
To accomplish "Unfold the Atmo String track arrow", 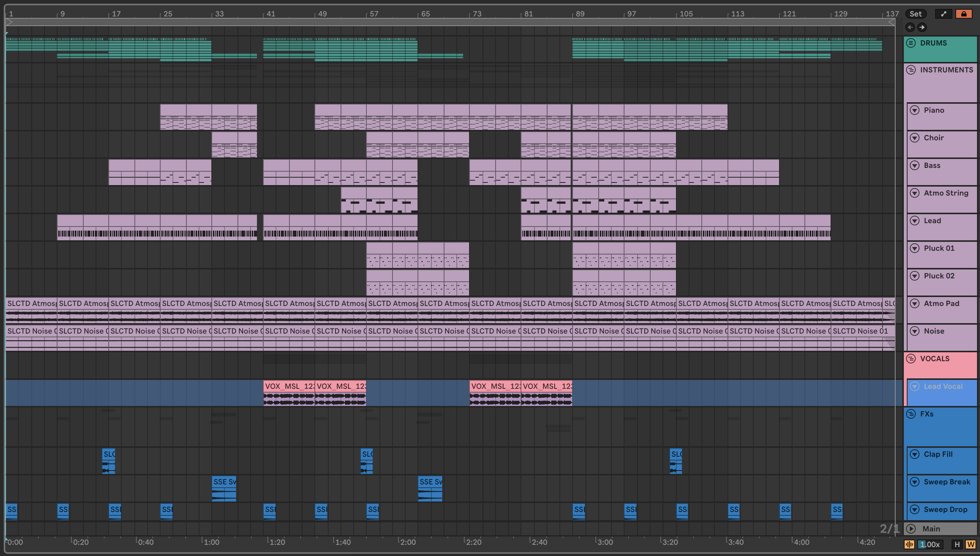I will [915, 193].
